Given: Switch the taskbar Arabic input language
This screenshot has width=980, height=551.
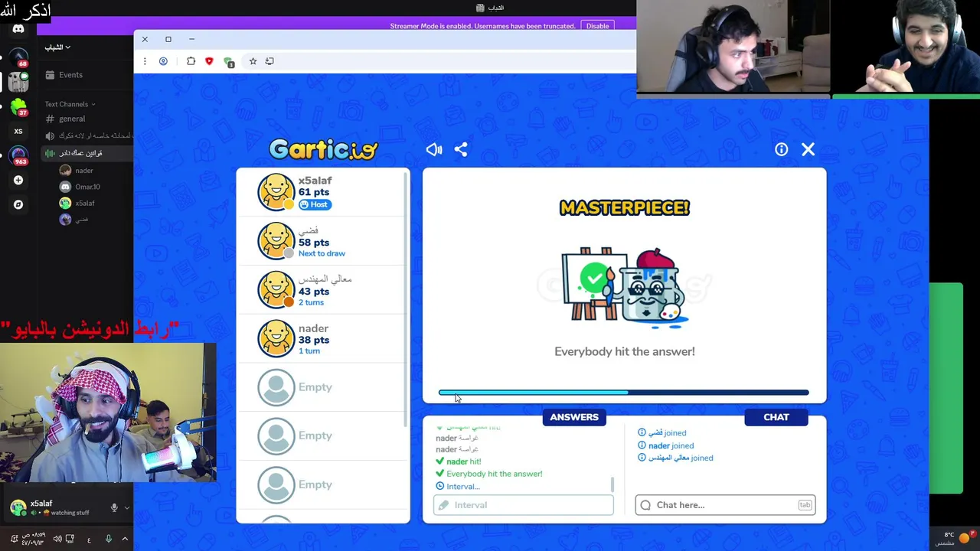Looking at the screenshot, I should [89, 540].
